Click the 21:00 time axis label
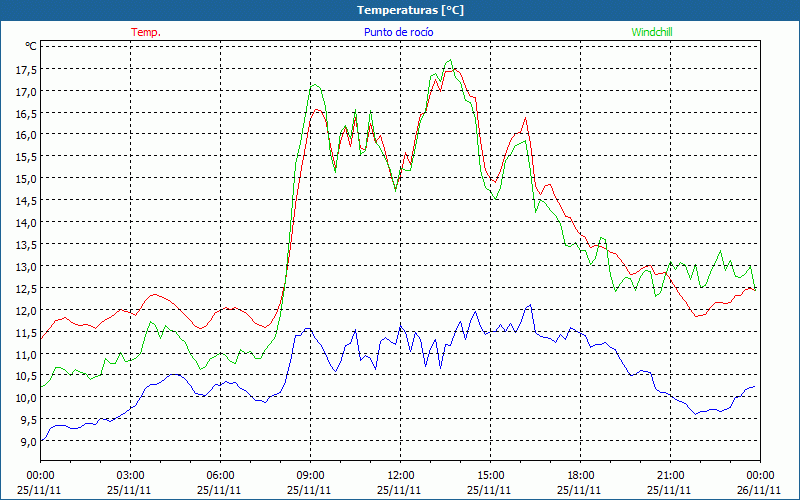 click(x=670, y=475)
